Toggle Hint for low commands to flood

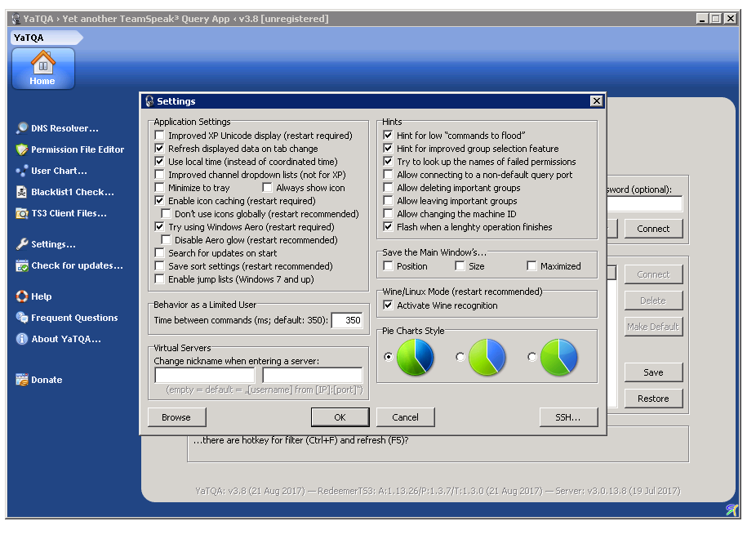(x=388, y=136)
